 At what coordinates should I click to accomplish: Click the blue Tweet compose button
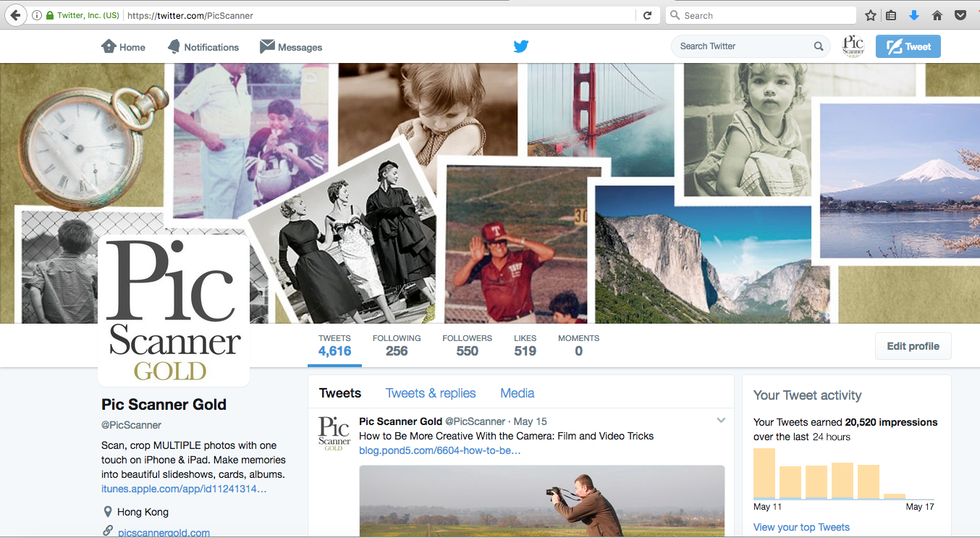(x=908, y=46)
